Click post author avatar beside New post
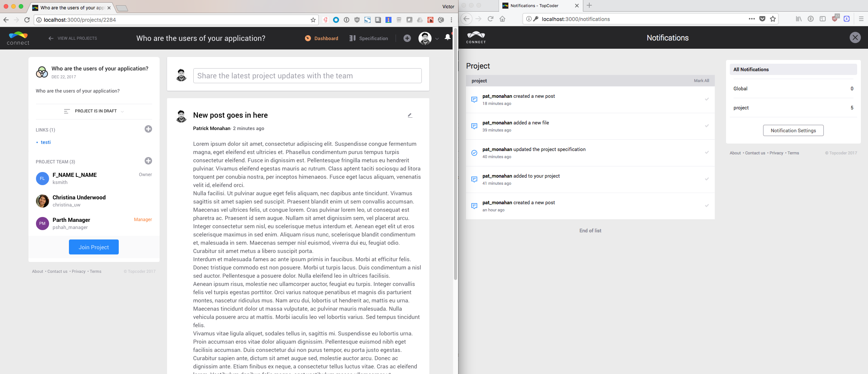The height and width of the screenshot is (374, 868). coord(181,116)
